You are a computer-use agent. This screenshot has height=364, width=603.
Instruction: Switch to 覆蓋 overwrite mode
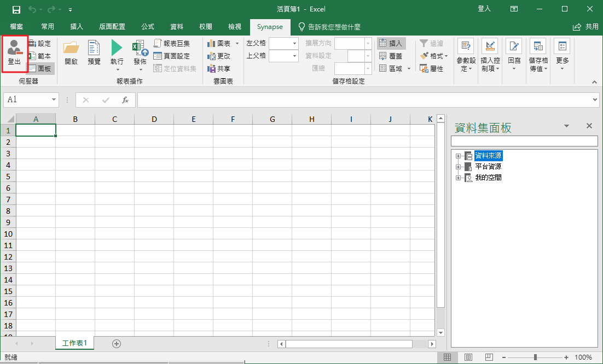[x=391, y=56]
